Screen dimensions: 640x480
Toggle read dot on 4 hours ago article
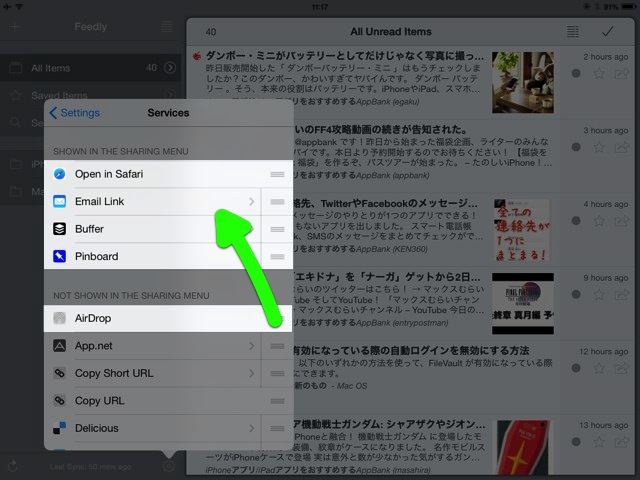pos(576,221)
